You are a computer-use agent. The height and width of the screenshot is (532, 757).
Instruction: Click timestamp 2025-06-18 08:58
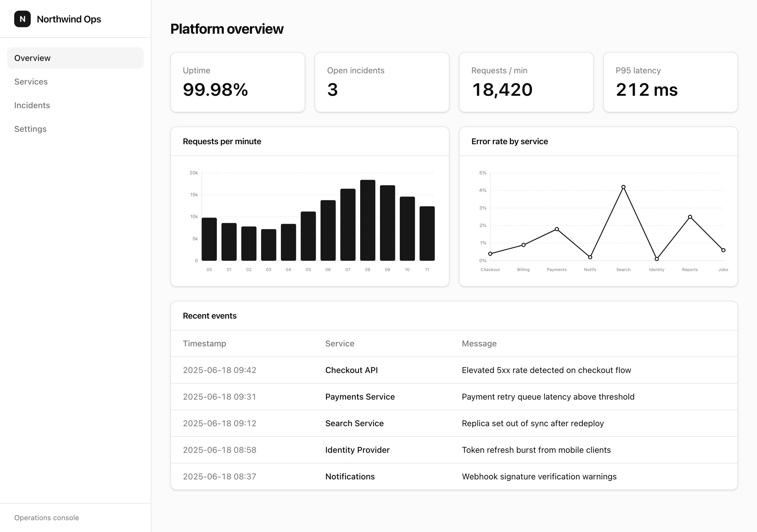pyautogui.click(x=220, y=450)
